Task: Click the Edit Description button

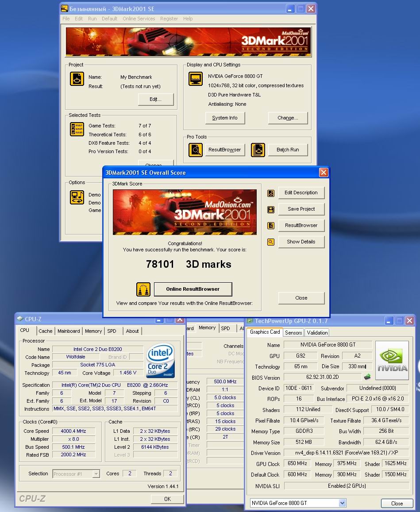Action: pyautogui.click(x=301, y=192)
